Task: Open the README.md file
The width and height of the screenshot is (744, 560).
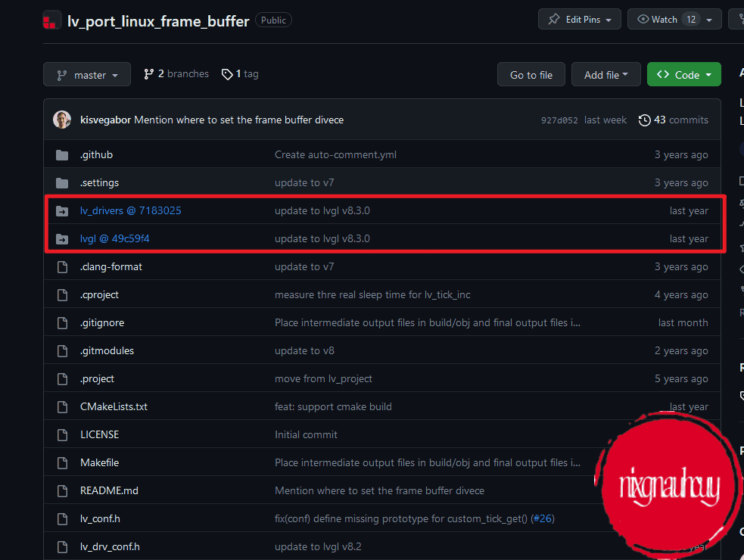Action: (109, 490)
